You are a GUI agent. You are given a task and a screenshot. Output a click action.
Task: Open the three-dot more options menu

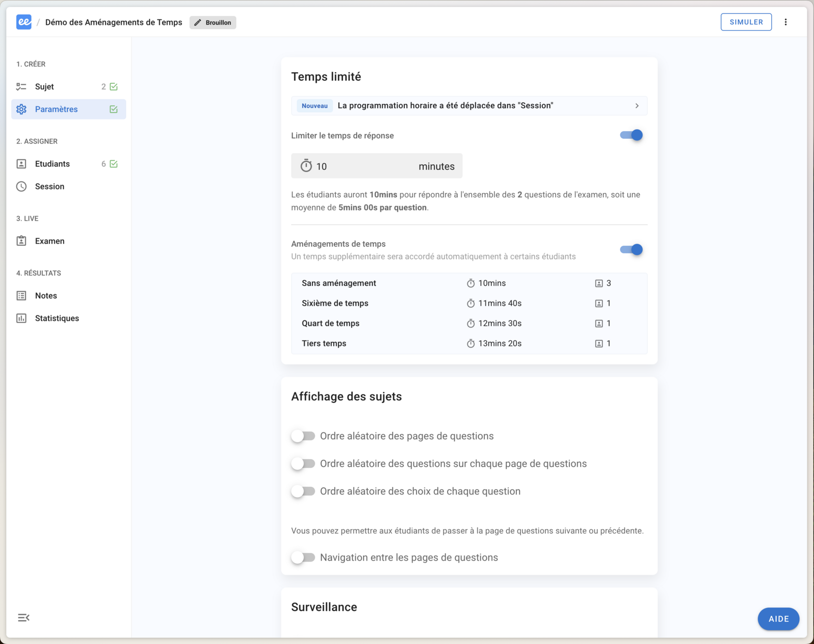[786, 22]
